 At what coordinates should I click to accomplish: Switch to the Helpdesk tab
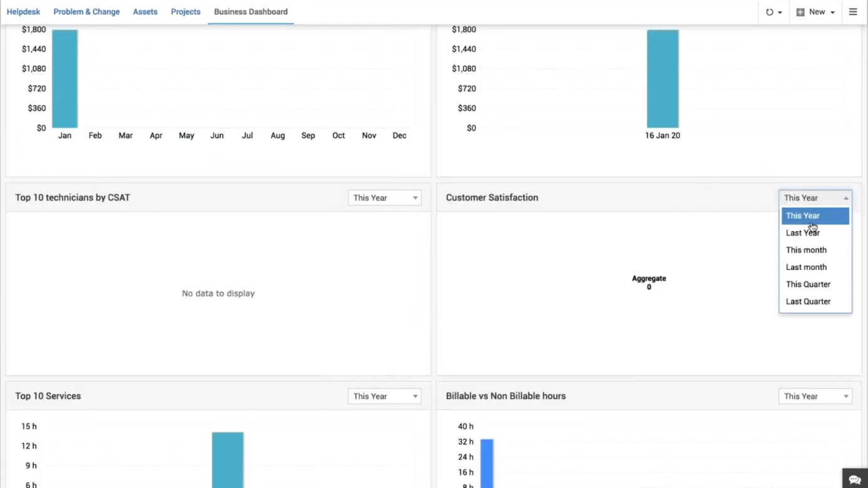pos(23,12)
